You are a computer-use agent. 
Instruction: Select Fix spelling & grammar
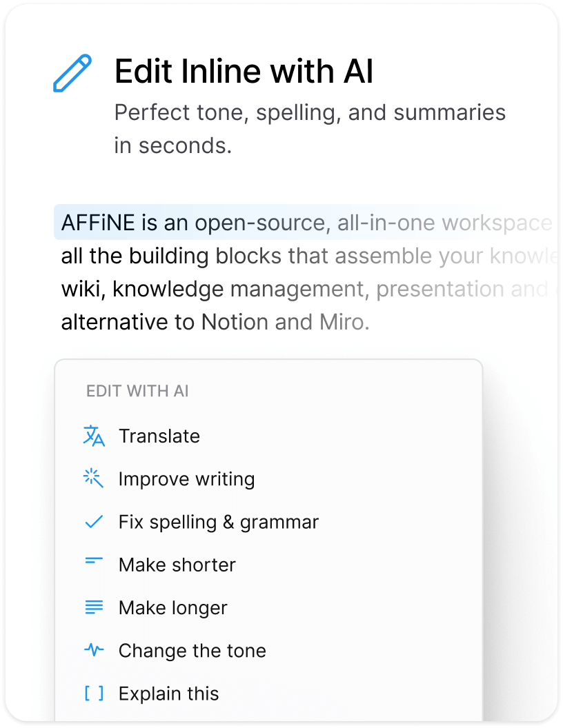(x=218, y=522)
